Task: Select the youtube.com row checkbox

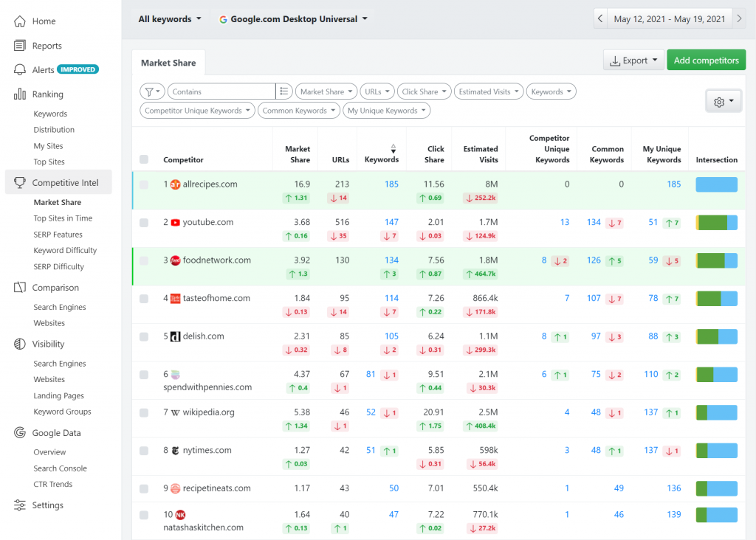Action: (144, 223)
